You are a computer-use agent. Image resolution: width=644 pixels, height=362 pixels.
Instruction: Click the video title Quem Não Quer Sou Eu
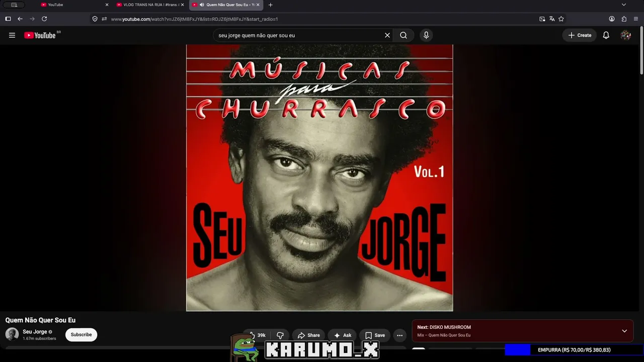click(x=40, y=320)
